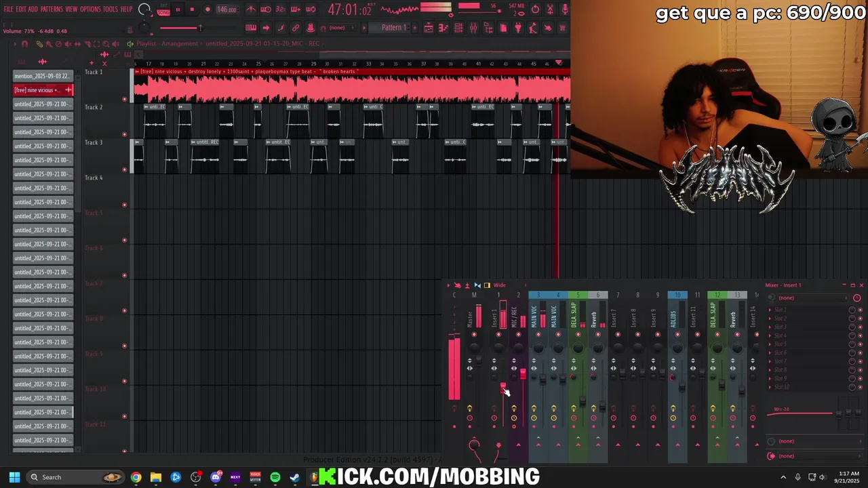Click the stop button in transport
This screenshot has height=488, width=868.
[x=192, y=9]
